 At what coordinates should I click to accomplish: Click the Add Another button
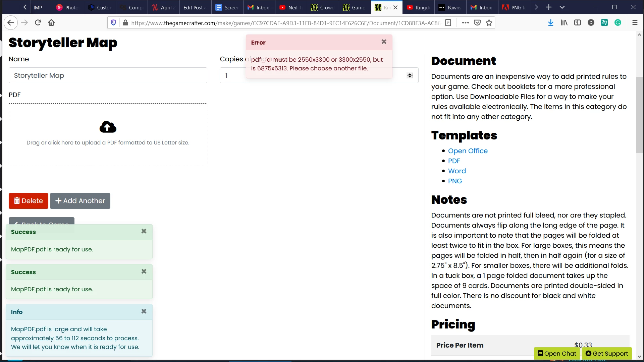pyautogui.click(x=80, y=201)
